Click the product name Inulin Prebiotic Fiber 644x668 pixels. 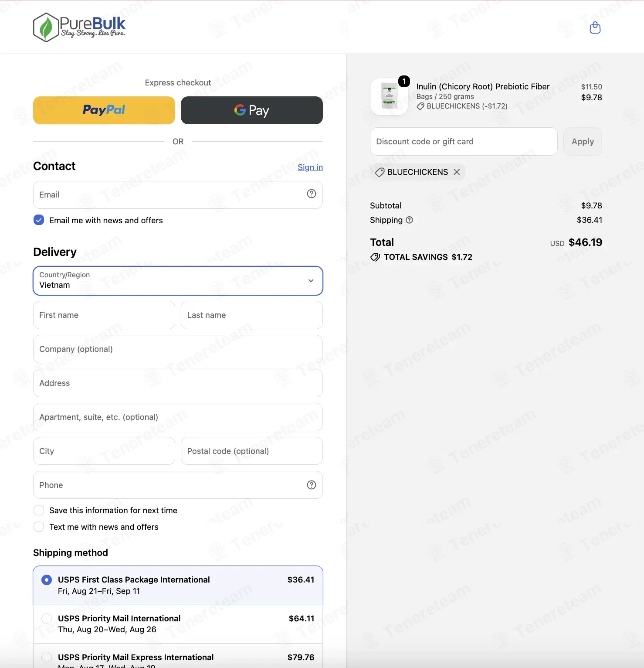[483, 87]
